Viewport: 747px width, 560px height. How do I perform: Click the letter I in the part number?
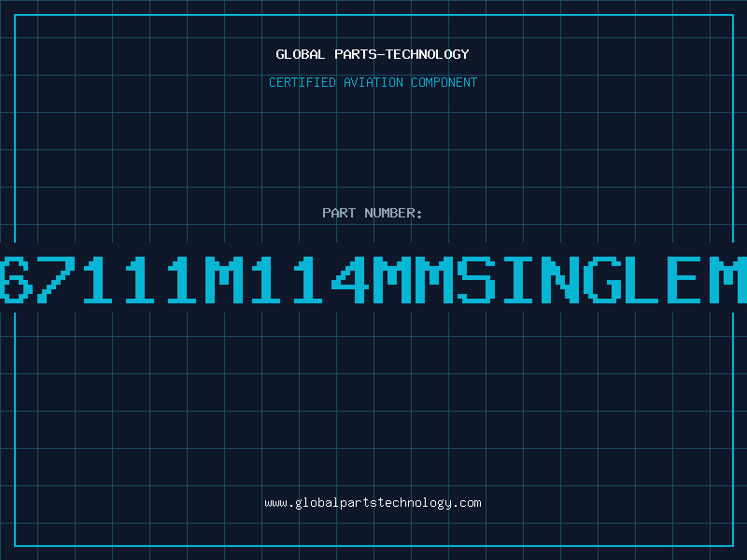[518, 279]
